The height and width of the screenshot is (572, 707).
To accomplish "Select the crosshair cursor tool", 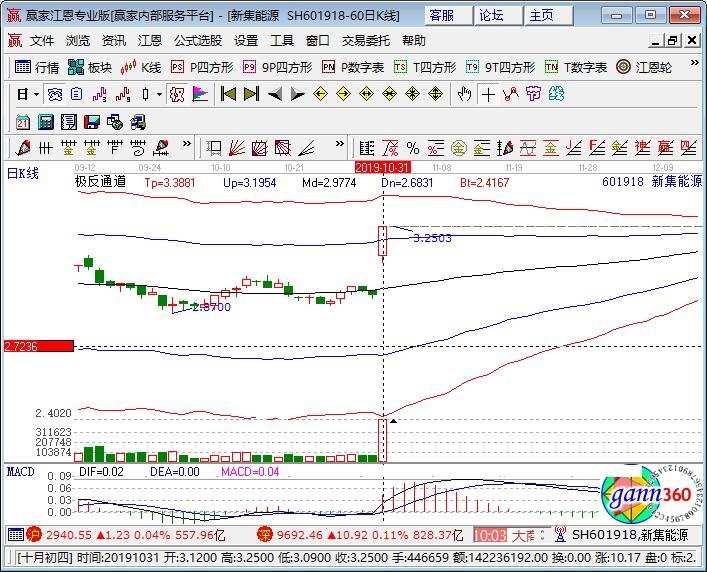I will coord(488,94).
